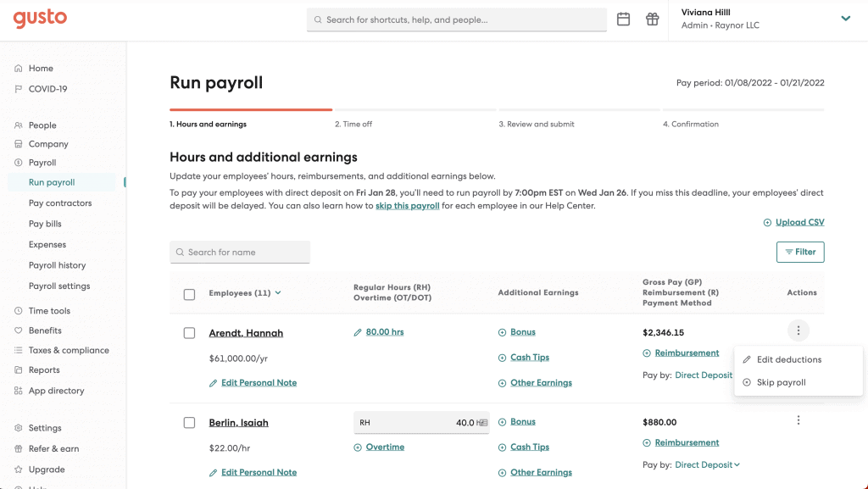
Task: Click the Gusto logo
Action: (40, 19)
